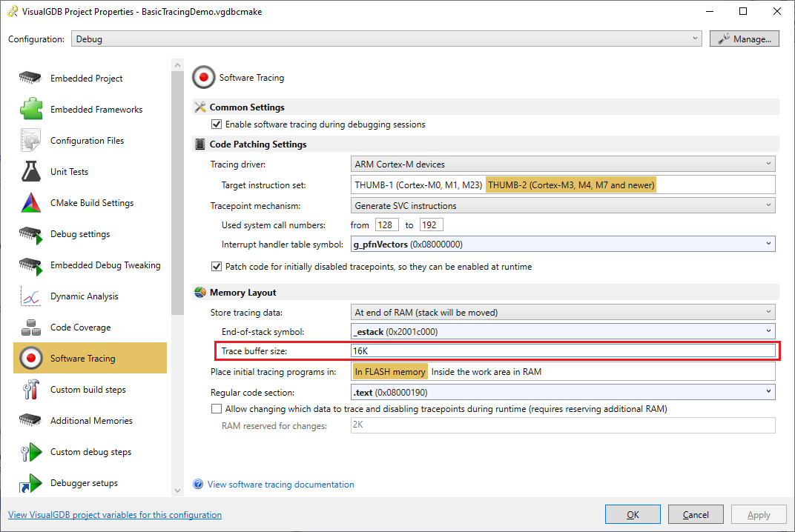This screenshot has height=532, width=795.
Task: Click the Manage... configurations button
Action: coord(745,39)
